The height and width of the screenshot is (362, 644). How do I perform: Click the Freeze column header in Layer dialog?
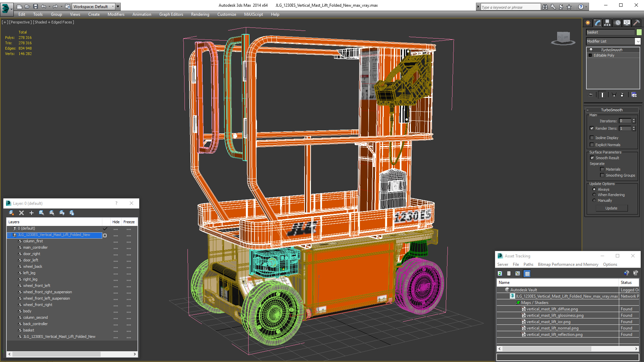pyautogui.click(x=129, y=222)
